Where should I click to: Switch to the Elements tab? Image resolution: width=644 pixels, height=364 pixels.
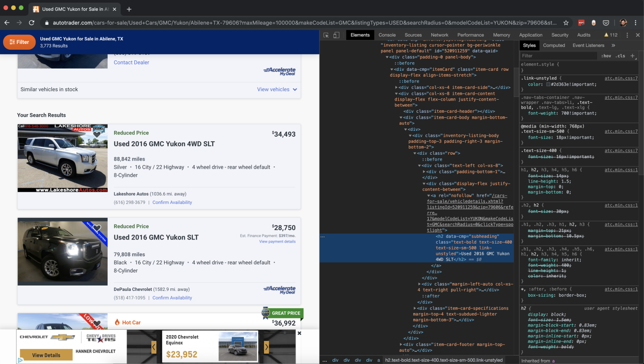tap(360, 35)
